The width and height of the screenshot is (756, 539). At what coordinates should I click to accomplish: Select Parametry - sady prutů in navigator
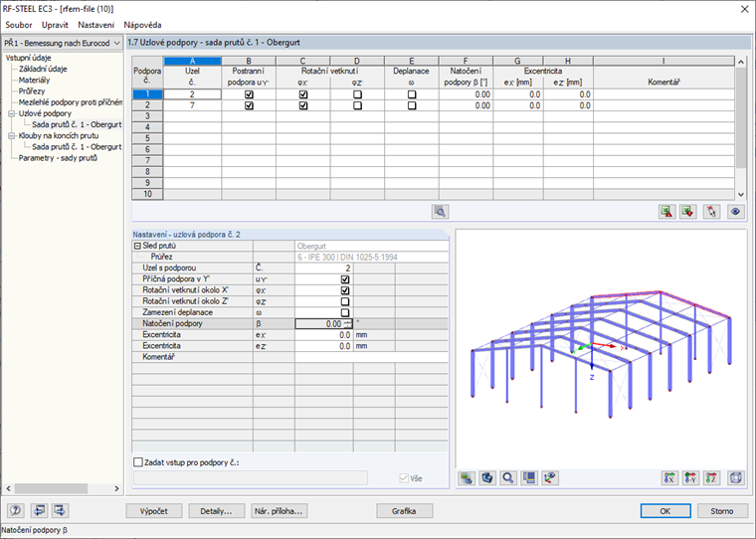point(58,158)
